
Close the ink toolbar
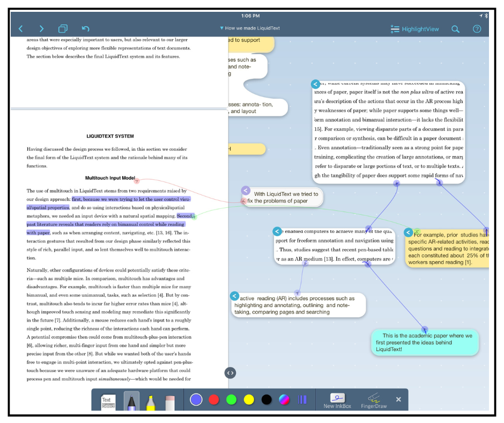(398, 399)
